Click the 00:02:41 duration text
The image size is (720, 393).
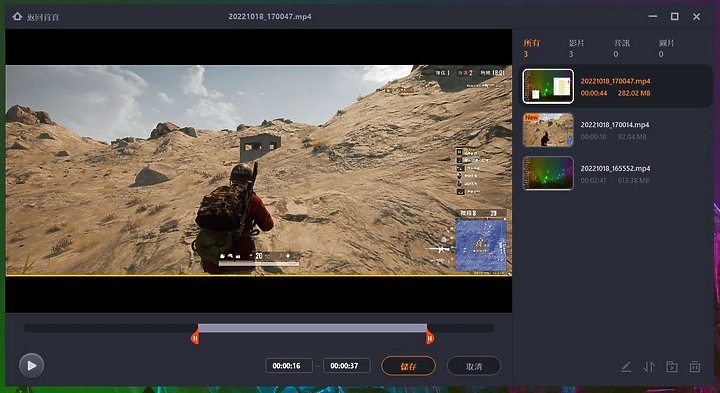[593, 180]
